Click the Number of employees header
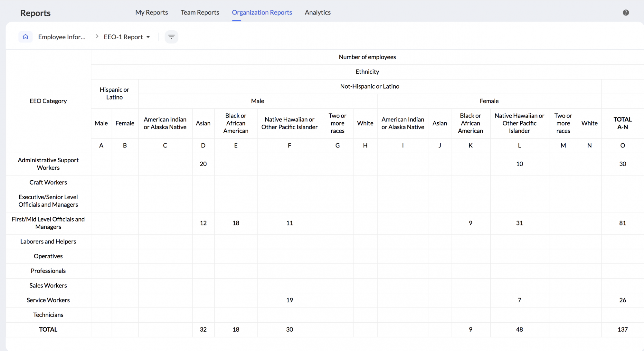The image size is (644, 351). (x=367, y=57)
